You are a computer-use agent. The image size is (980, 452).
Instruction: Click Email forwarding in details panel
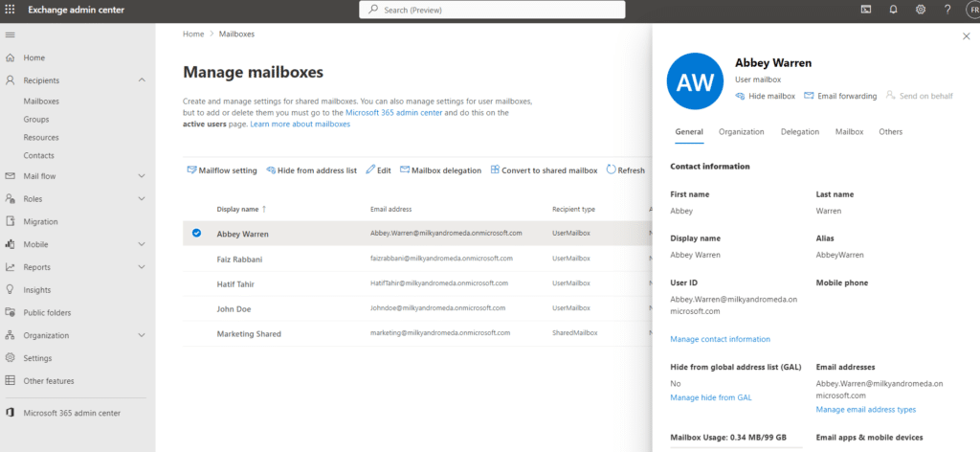click(x=840, y=96)
